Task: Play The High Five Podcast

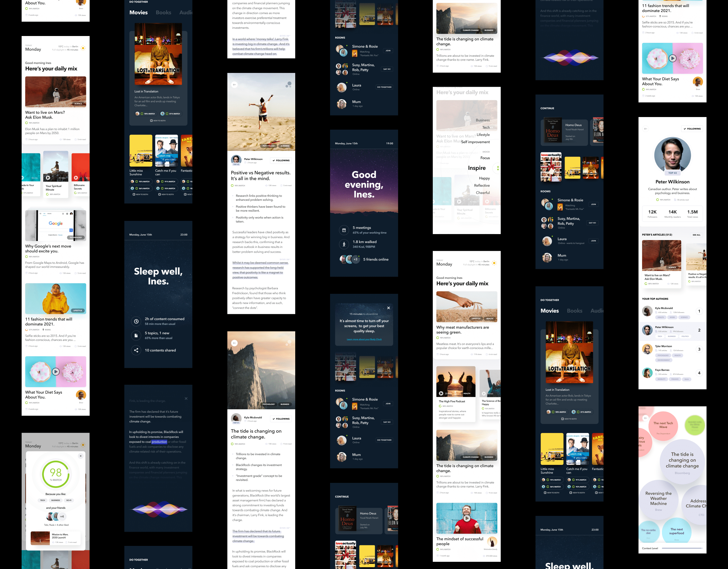Action: (441, 393)
